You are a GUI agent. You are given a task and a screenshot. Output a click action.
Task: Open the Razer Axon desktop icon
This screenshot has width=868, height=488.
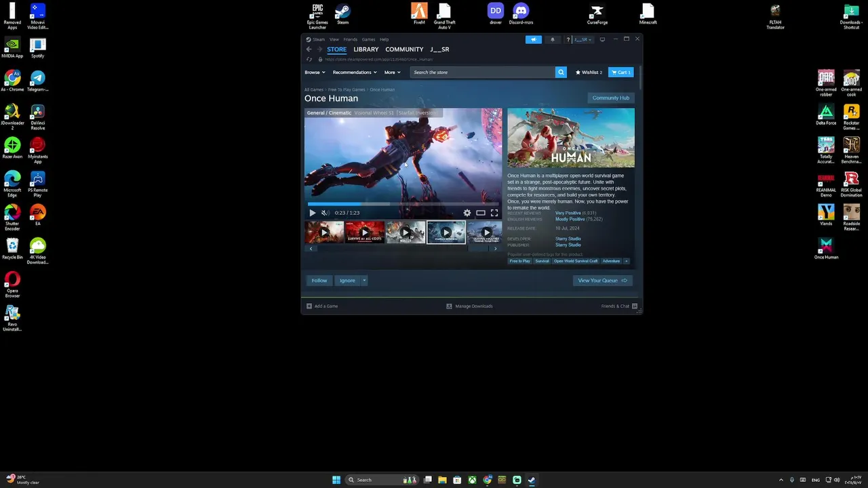point(12,148)
